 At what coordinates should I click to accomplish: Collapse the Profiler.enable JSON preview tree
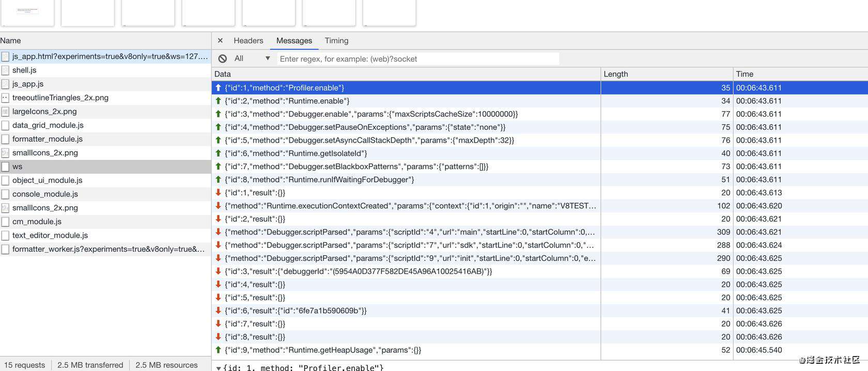(x=219, y=368)
